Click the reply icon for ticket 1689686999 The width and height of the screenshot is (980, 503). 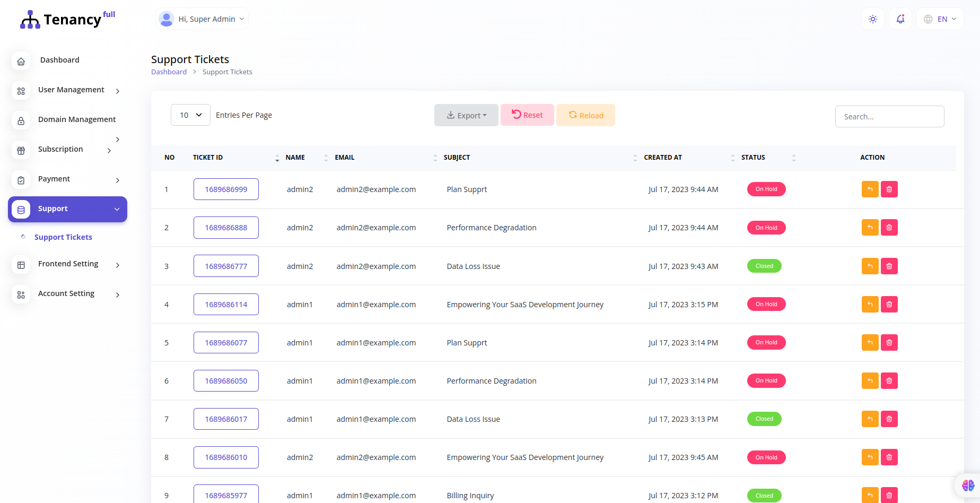[x=870, y=189]
